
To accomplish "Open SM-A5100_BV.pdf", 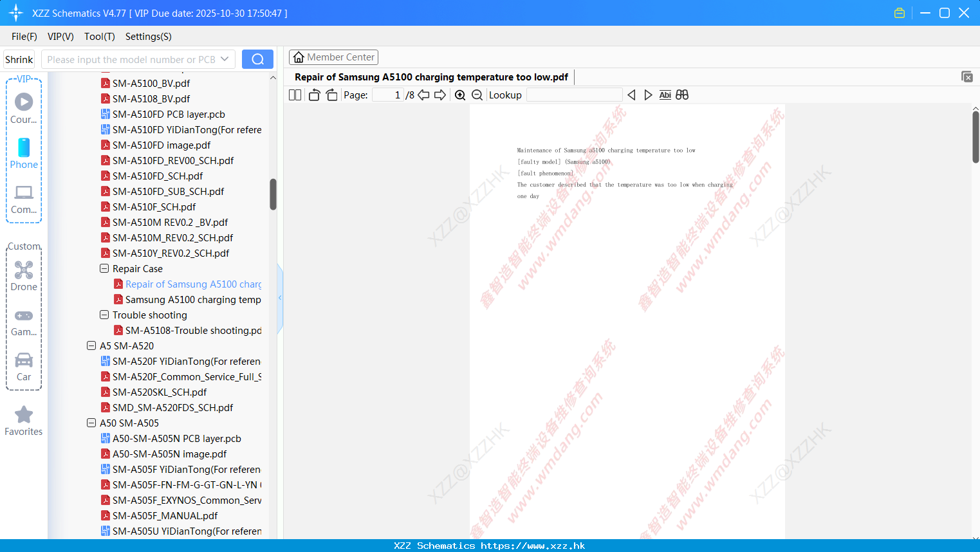I will [145, 83].
